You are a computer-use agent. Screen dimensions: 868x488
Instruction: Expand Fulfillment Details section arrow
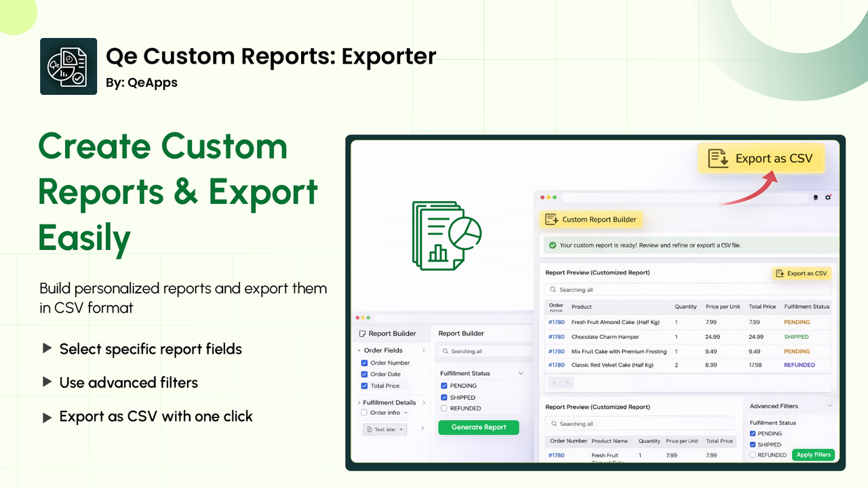click(x=359, y=403)
